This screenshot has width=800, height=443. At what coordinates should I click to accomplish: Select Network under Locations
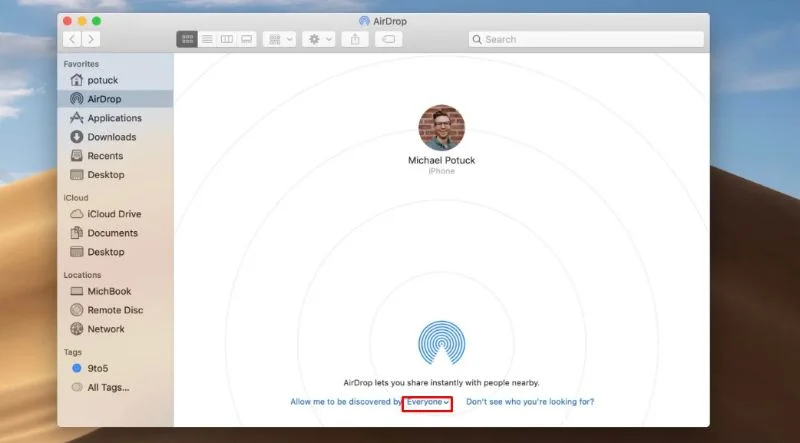115,329
